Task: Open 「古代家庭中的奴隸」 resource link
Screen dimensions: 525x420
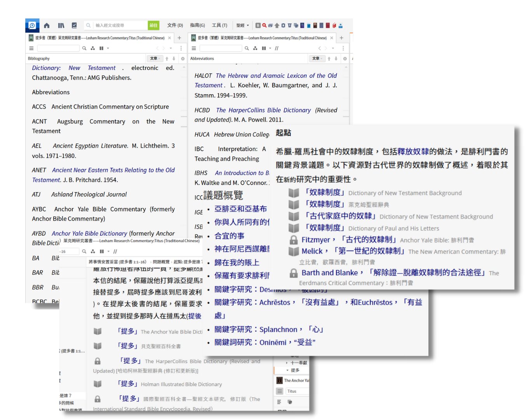Action: 340,216
